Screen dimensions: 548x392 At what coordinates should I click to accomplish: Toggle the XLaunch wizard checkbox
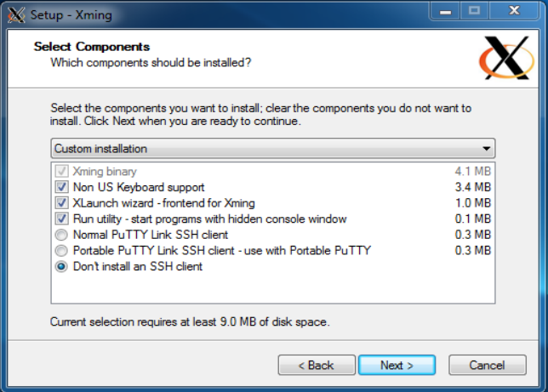pos(61,203)
